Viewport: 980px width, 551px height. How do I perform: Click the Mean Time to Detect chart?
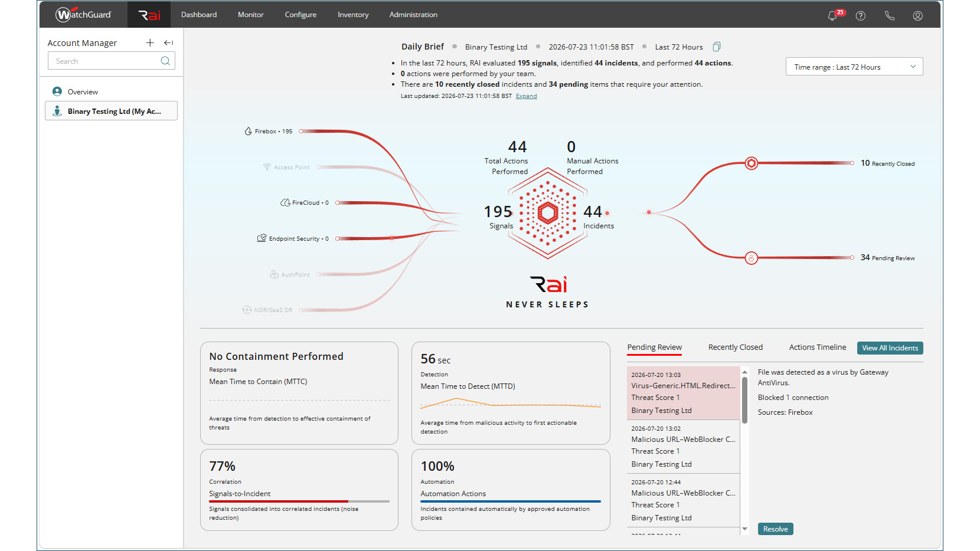click(x=511, y=404)
